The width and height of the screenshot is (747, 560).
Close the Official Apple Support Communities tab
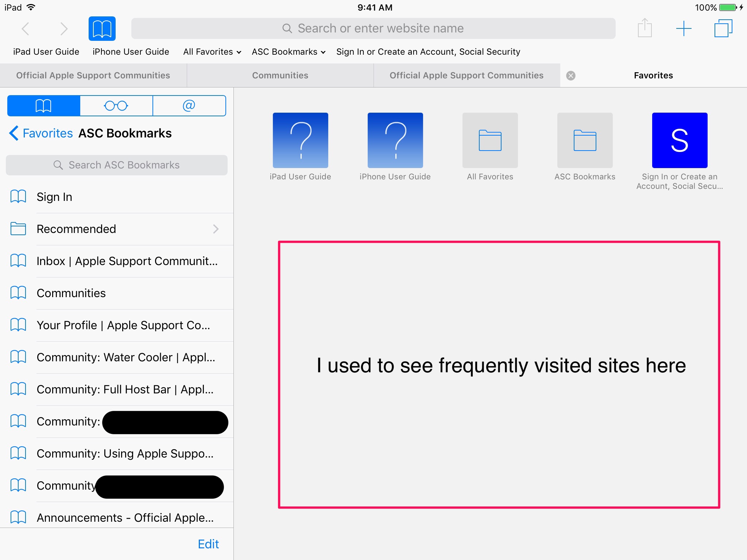point(571,75)
